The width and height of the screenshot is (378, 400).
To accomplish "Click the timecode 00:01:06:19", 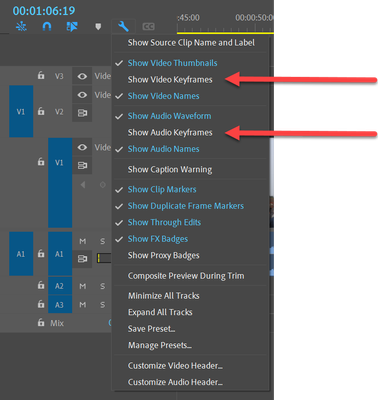I will (x=44, y=11).
